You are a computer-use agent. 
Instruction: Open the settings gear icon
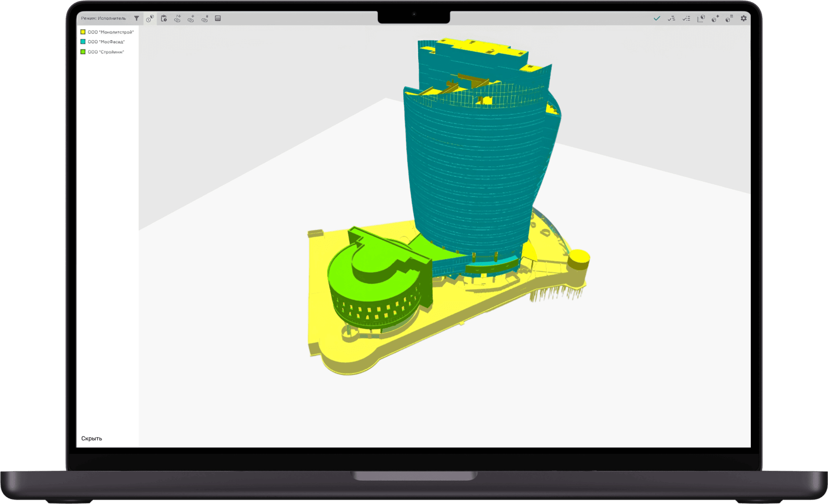(x=743, y=19)
